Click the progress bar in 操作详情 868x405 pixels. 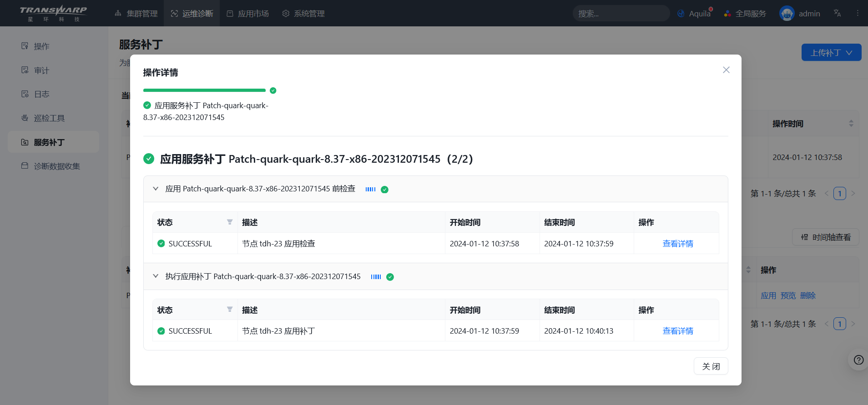(x=204, y=90)
